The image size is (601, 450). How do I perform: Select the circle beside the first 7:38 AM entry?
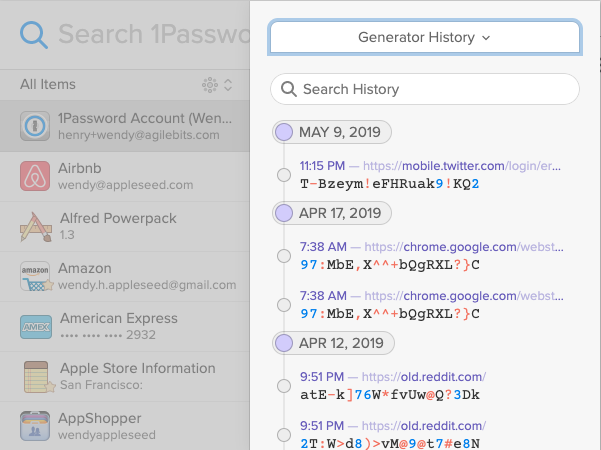[284, 256]
